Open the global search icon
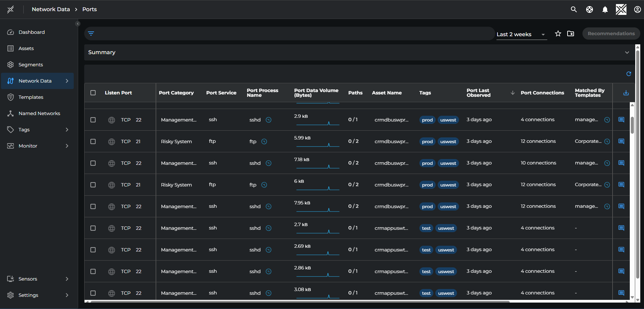 [x=574, y=9]
